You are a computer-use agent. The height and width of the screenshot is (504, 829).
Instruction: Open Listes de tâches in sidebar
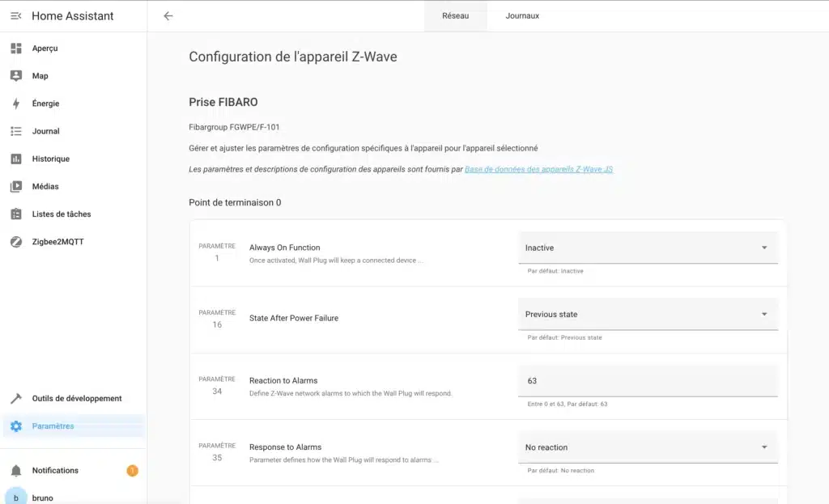click(x=62, y=214)
